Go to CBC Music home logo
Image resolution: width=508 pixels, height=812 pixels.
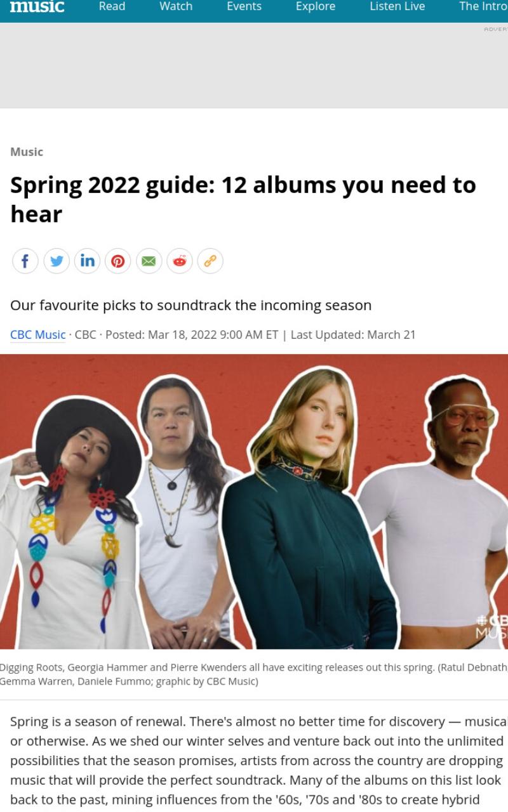coord(37,6)
